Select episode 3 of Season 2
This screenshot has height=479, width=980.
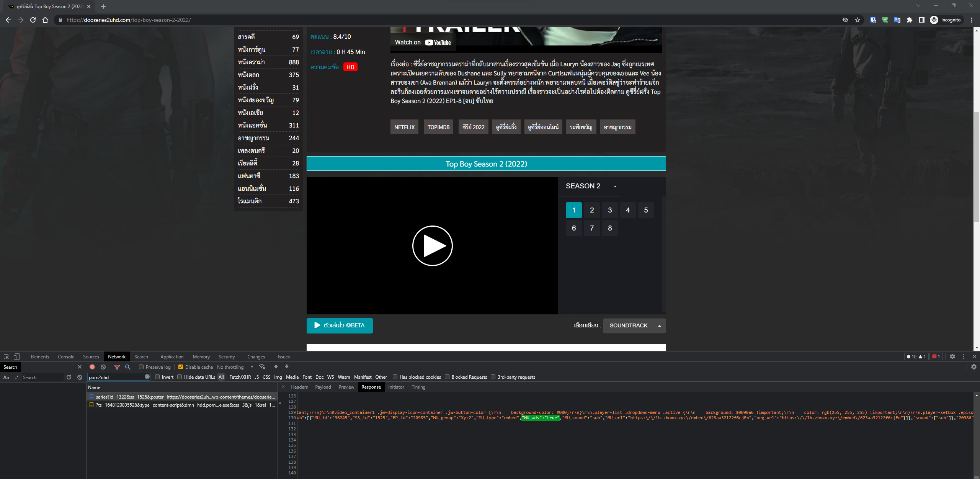coord(610,210)
